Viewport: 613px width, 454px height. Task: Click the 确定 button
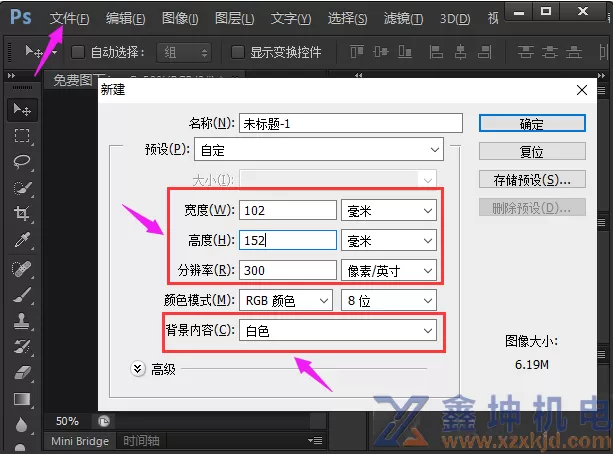tap(532, 124)
